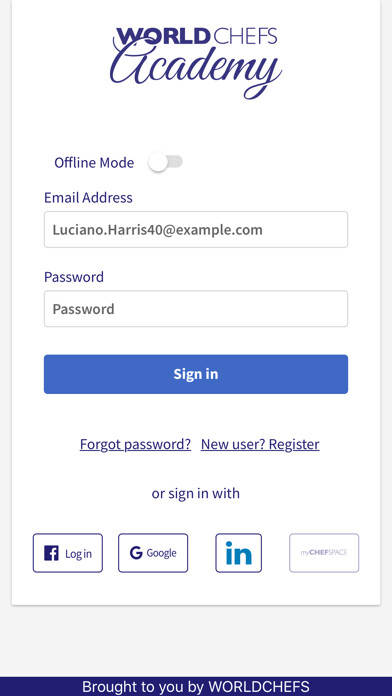Open the Forgot password? link

(135, 444)
